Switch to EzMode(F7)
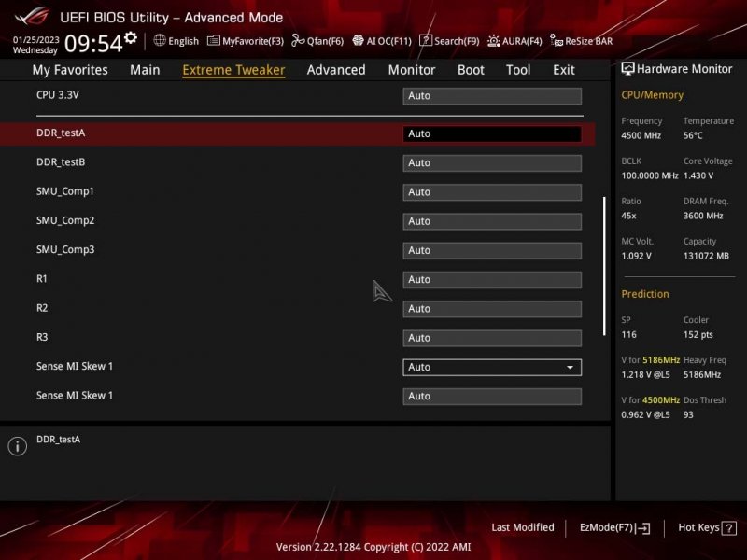Image resolution: width=747 pixels, height=560 pixels. point(614,527)
